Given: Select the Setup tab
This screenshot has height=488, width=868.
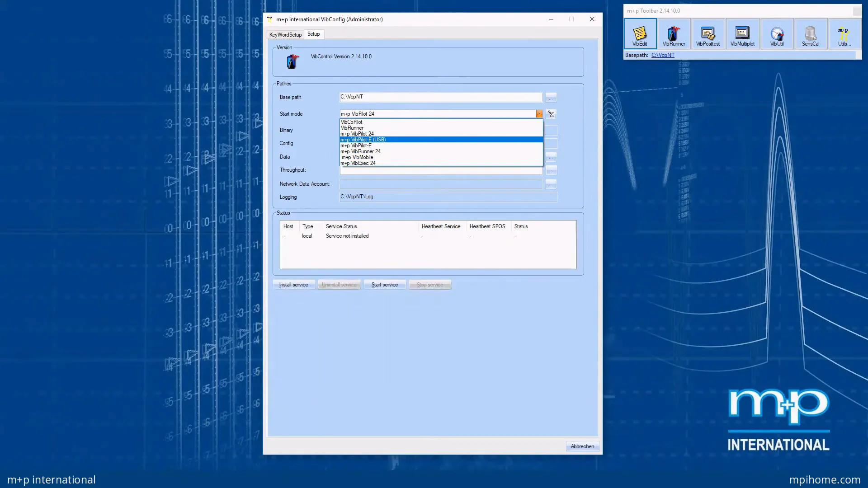Looking at the screenshot, I should (x=314, y=34).
